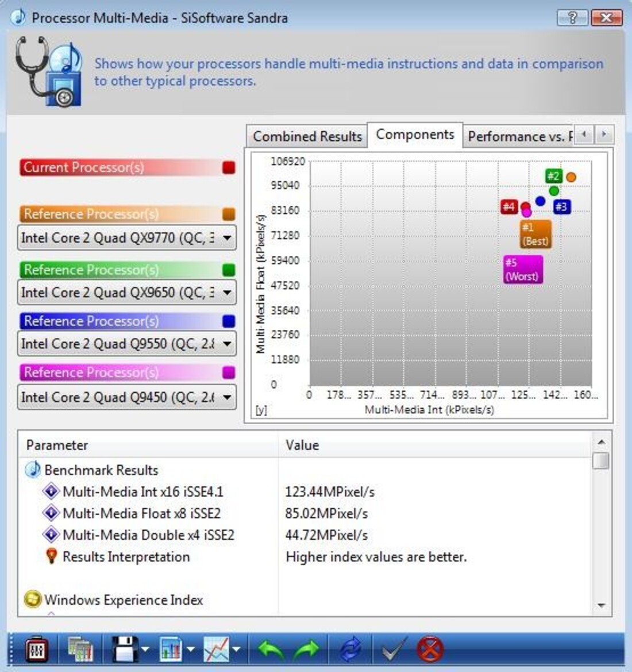The height and width of the screenshot is (672, 632).
Task: Select the Benchmark Results row
Action: (304, 470)
